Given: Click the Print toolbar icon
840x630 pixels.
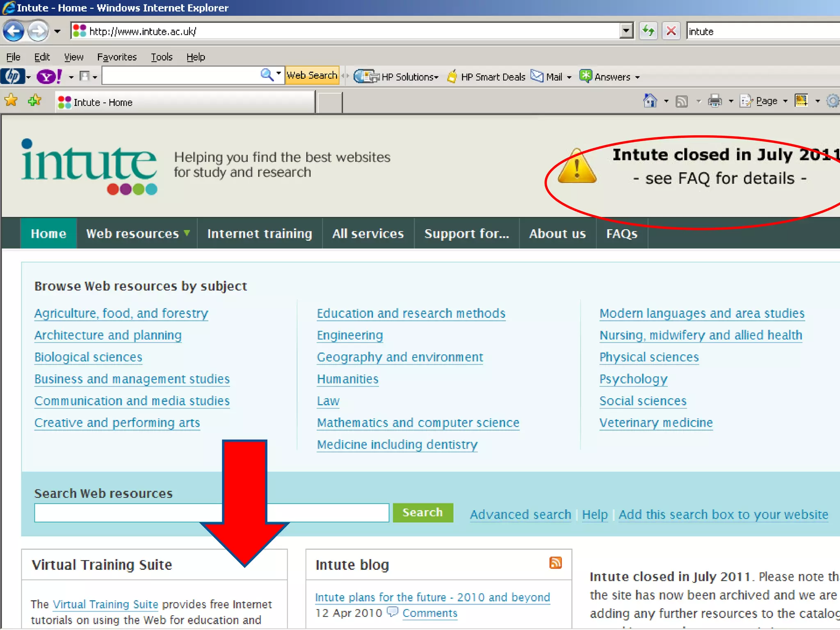Looking at the screenshot, I should [x=715, y=101].
